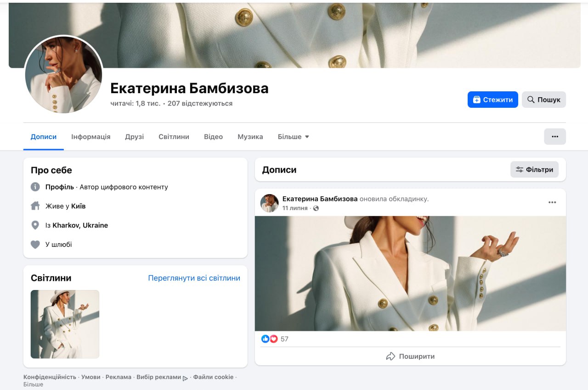The height and width of the screenshot is (390, 588).
Task: Click the globe audience icon on the post
Action: (x=316, y=208)
